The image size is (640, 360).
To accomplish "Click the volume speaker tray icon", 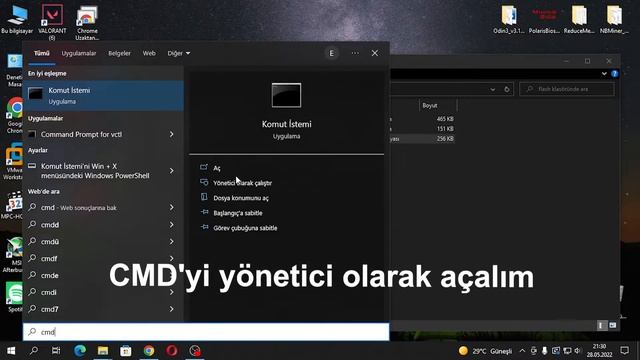I will 577,351.
